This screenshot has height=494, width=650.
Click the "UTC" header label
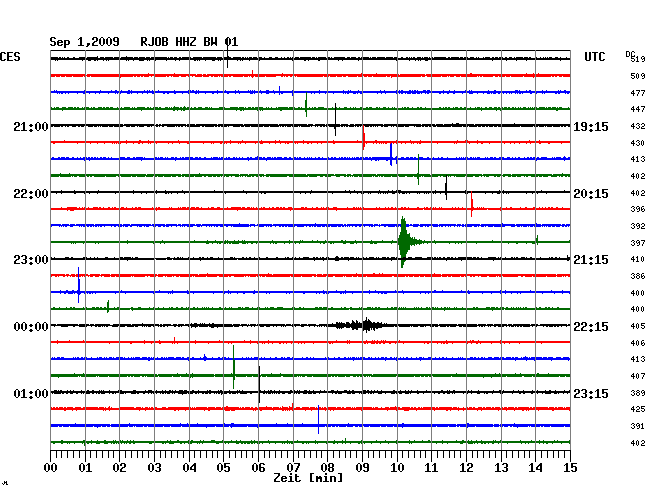pos(594,57)
